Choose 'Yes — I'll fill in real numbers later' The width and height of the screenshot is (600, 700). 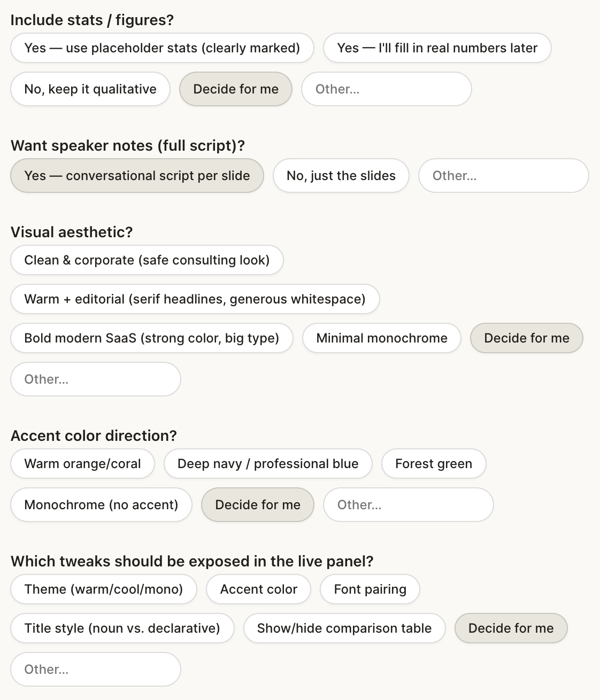pos(437,48)
